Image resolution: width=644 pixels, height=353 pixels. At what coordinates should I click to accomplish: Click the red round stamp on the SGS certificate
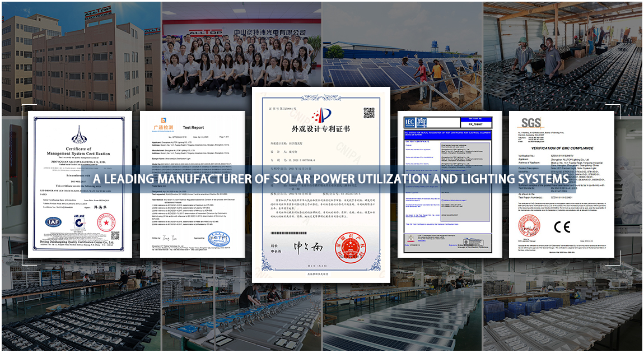pyautogui.click(x=529, y=226)
